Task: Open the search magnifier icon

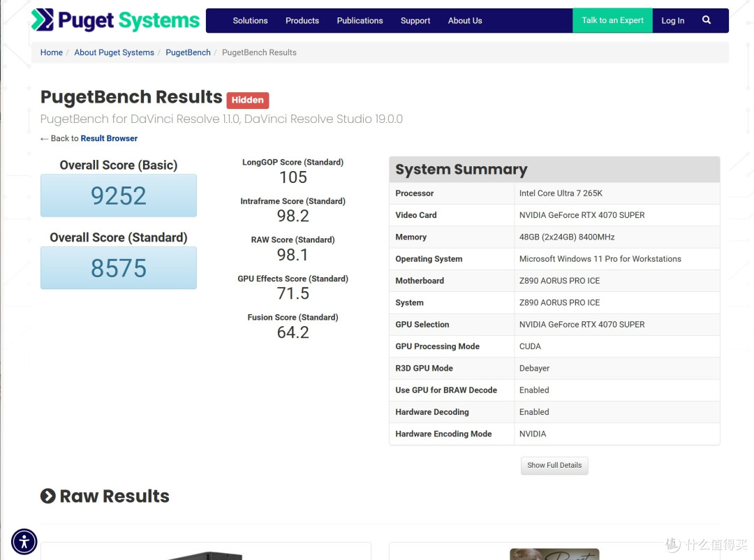Action: pos(706,20)
